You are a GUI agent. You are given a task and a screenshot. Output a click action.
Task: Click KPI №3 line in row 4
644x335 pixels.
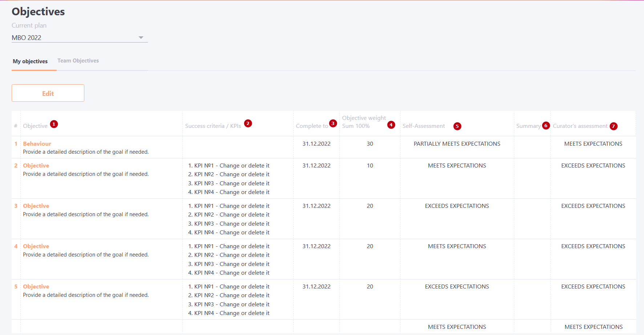point(229,264)
